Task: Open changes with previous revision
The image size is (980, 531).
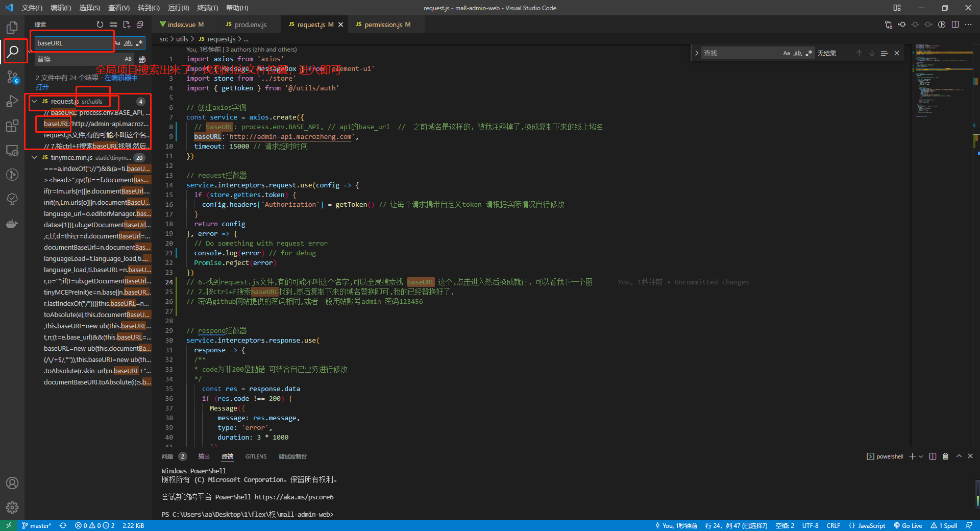Action: click(902, 25)
